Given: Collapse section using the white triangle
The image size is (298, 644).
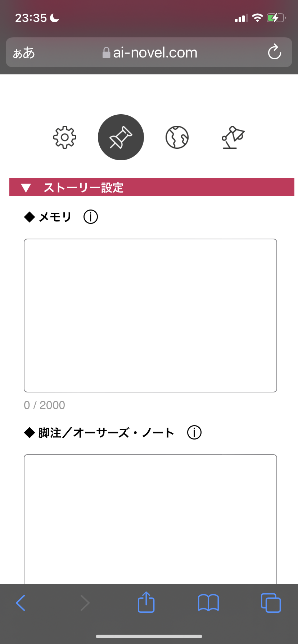Looking at the screenshot, I should (x=26, y=188).
